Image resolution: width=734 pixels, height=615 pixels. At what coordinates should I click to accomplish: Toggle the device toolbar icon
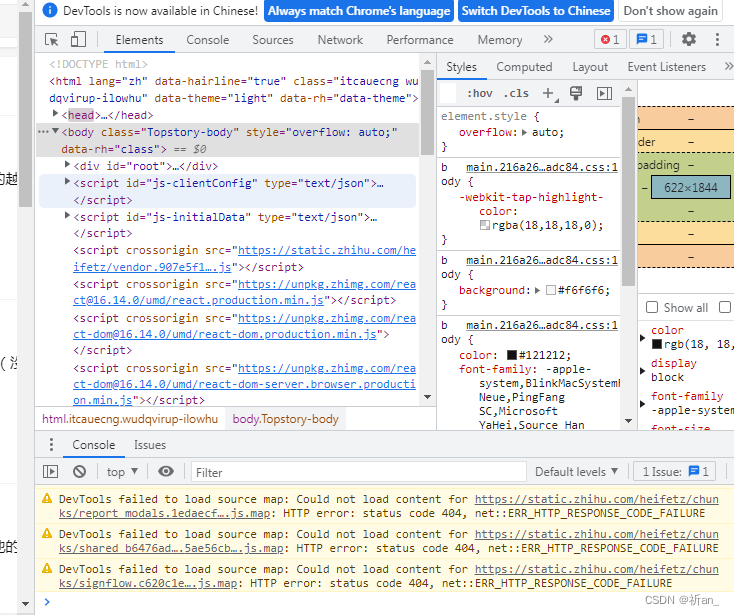(78, 39)
